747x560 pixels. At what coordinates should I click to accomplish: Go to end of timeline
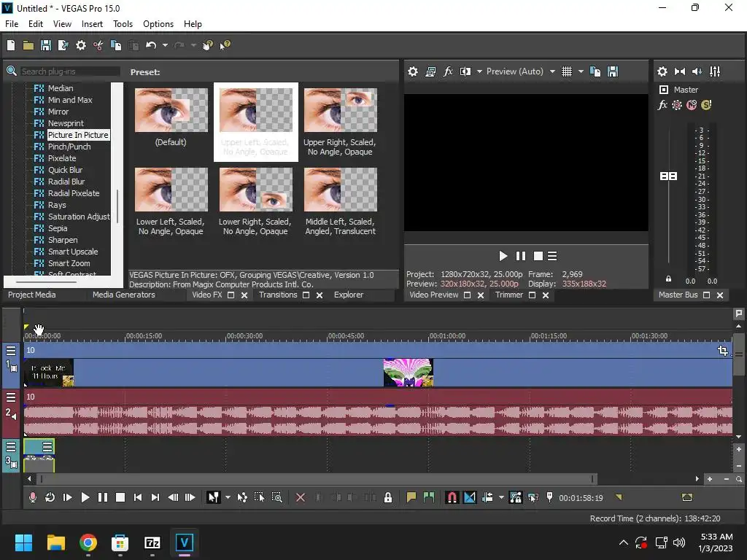point(155,497)
